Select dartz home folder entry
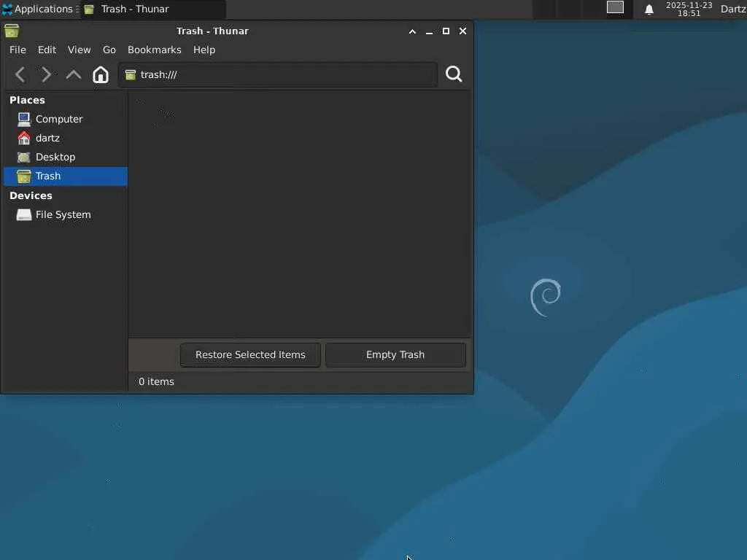The image size is (747, 560). pos(65,138)
